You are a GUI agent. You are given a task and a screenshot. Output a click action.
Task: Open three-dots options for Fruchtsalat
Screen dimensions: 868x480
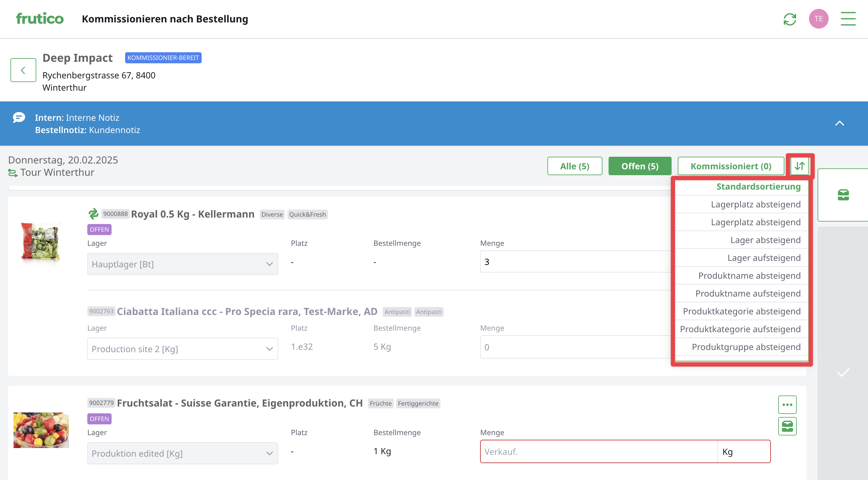[x=787, y=404]
